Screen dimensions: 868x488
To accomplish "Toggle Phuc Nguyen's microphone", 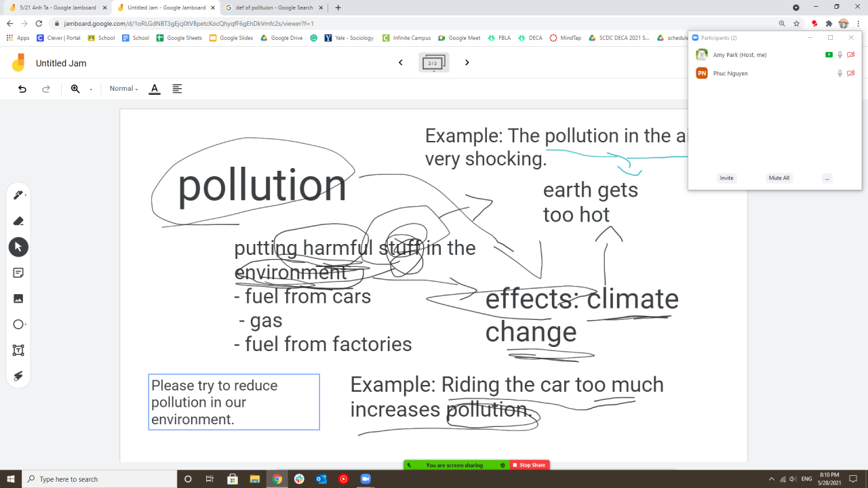I will pyautogui.click(x=840, y=73).
